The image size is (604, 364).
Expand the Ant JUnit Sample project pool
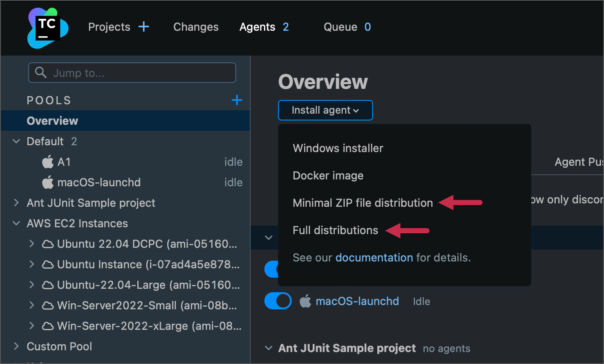pos(17,203)
